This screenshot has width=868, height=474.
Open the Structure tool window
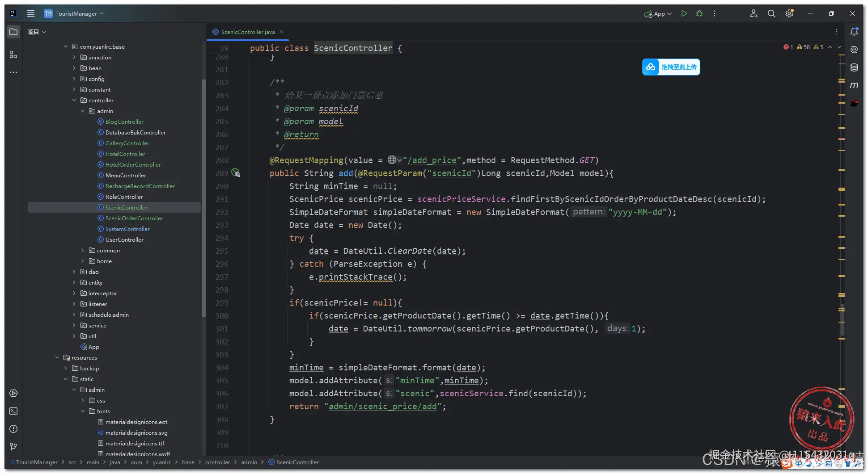click(13, 55)
